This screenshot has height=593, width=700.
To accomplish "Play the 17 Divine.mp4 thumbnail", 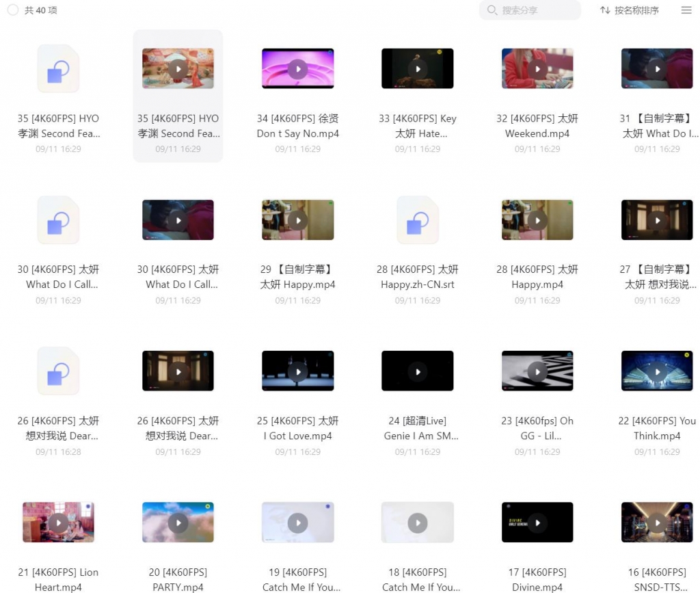I will click(x=537, y=523).
